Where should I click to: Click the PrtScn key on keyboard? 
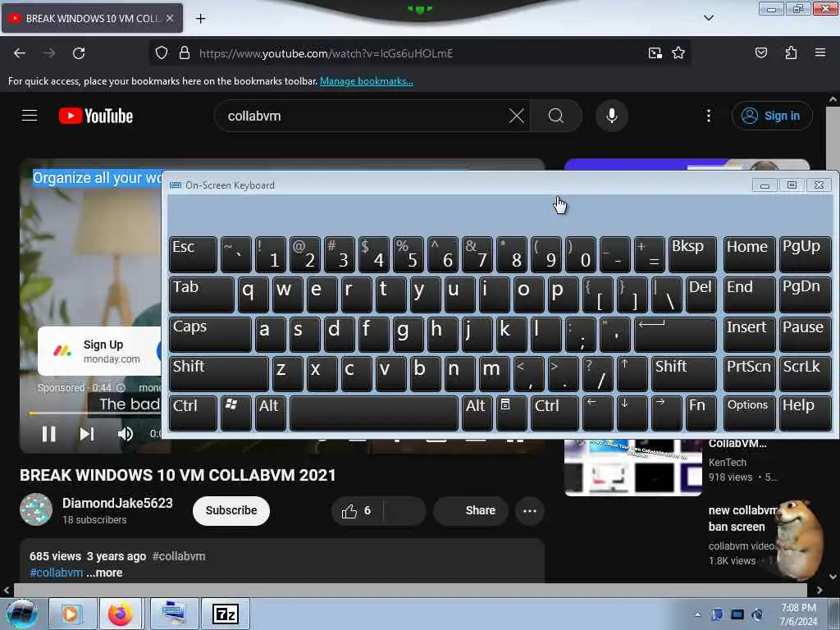pyautogui.click(x=749, y=374)
